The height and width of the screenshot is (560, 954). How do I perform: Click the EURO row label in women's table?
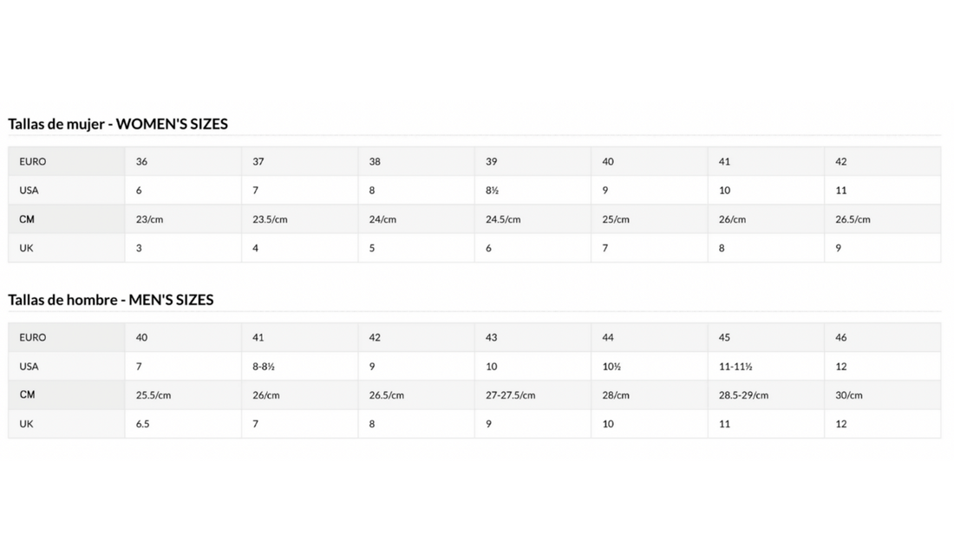[33, 162]
